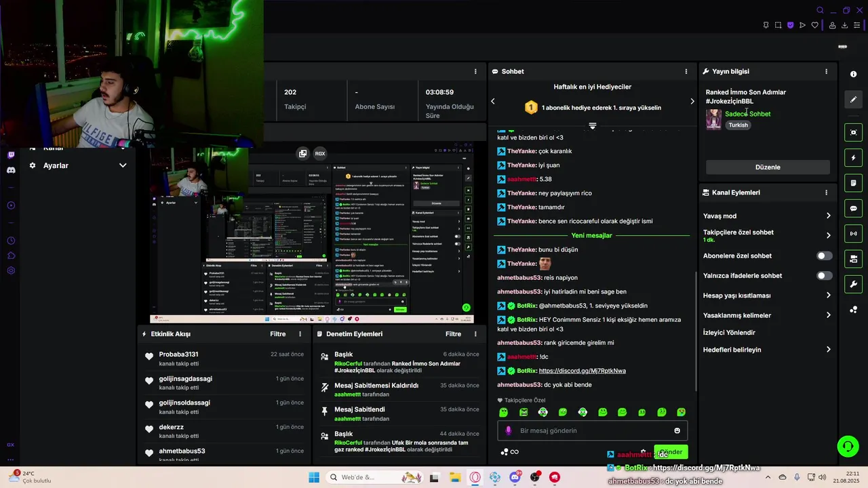Click the broadcast signal icon in right toolbar
The width and height of the screenshot is (868, 488).
point(854,234)
